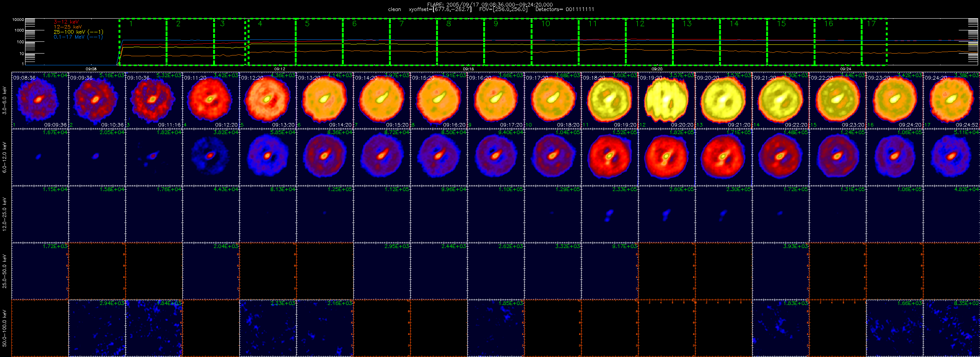The width and height of the screenshot is (980, 357).
Task: Click the orange 12-25 keV legend entry
Action: [68, 27]
